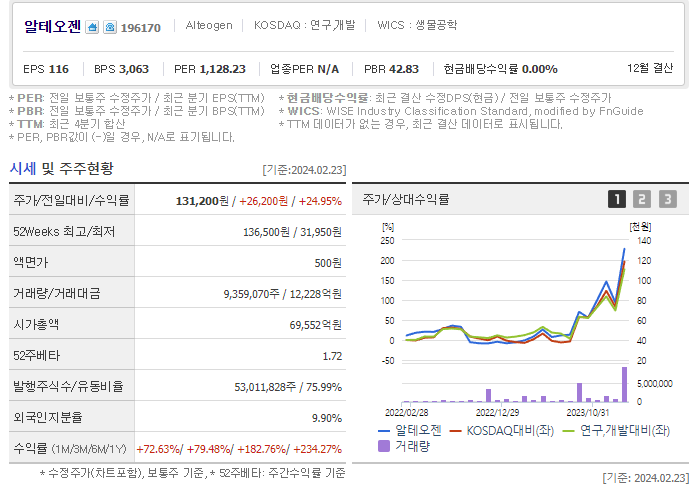This screenshot has height=489, width=699.
Task: Click KOSDAQ : 연구,개발 classification
Action: click(x=304, y=25)
